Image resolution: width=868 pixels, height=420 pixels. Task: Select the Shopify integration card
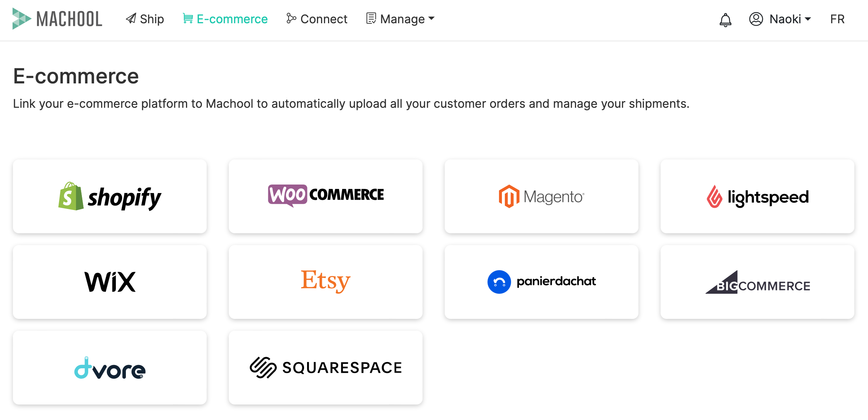[110, 196]
